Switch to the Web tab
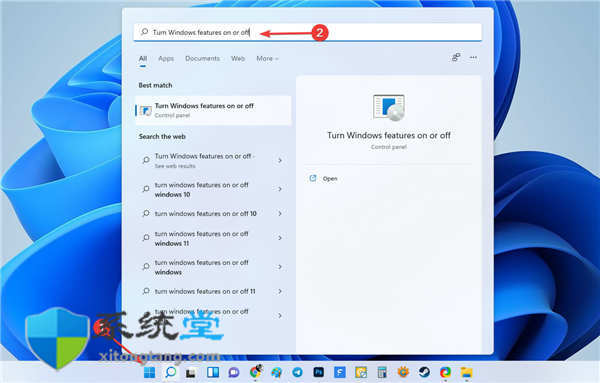600x383 pixels. click(238, 59)
